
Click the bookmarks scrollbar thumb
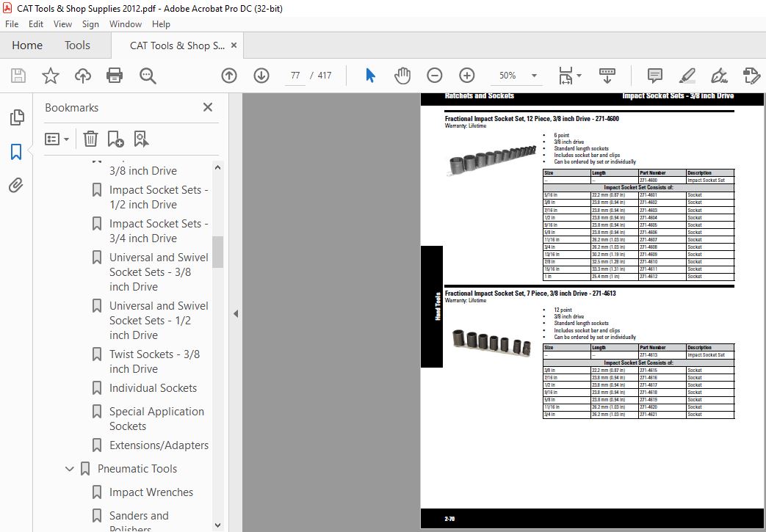click(218, 252)
